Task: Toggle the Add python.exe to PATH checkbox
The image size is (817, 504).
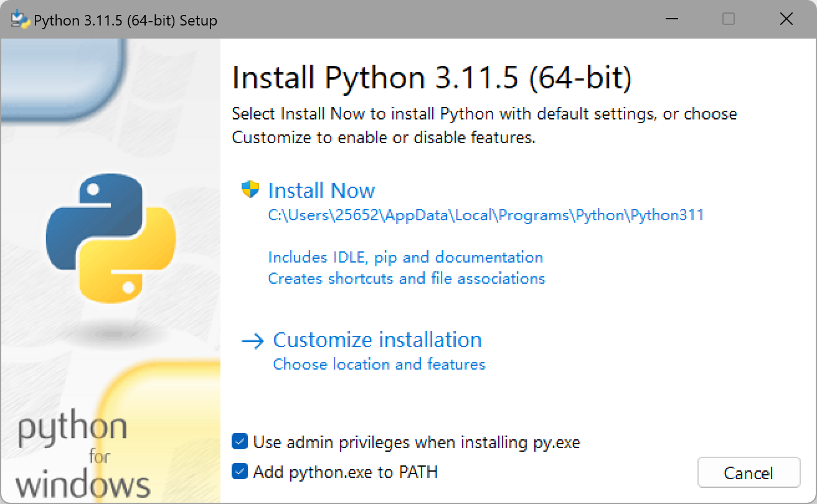Action: (240, 472)
